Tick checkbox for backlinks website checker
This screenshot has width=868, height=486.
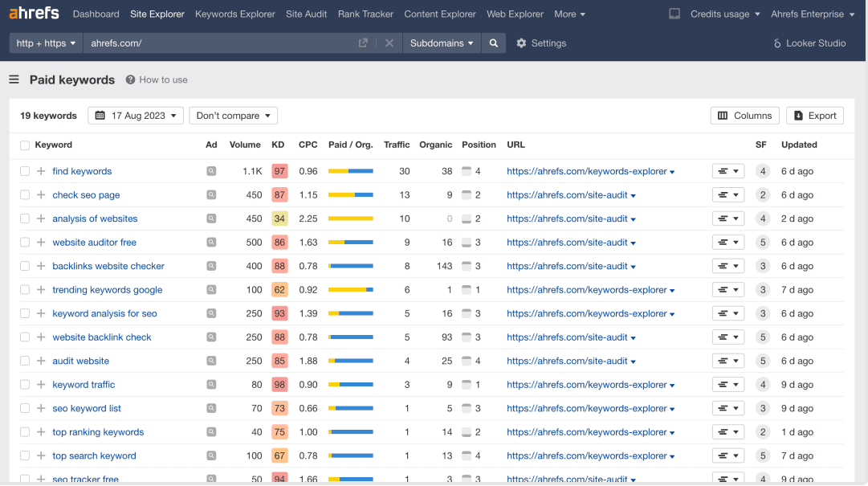(x=24, y=266)
